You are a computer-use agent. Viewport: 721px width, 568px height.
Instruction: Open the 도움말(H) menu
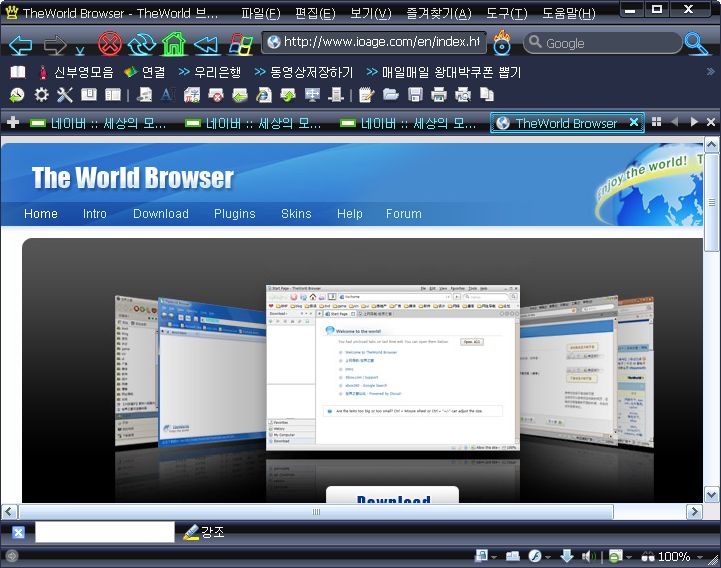[568, 13]
